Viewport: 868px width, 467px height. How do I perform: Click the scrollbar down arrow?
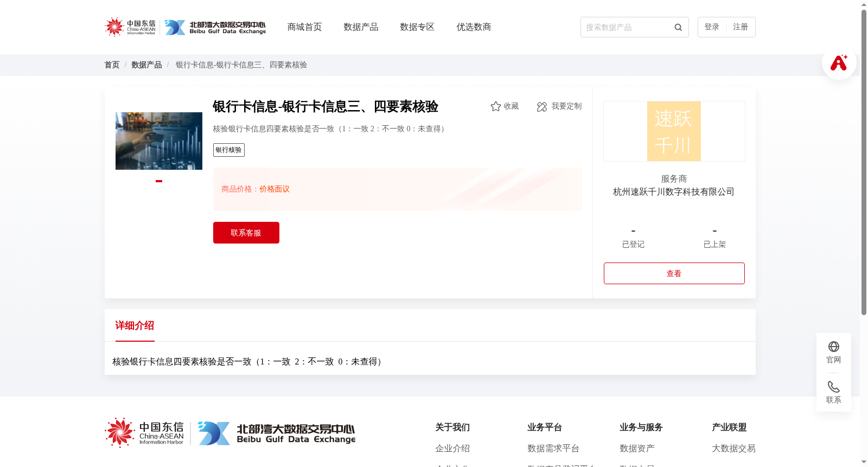(x=864, y=462)
